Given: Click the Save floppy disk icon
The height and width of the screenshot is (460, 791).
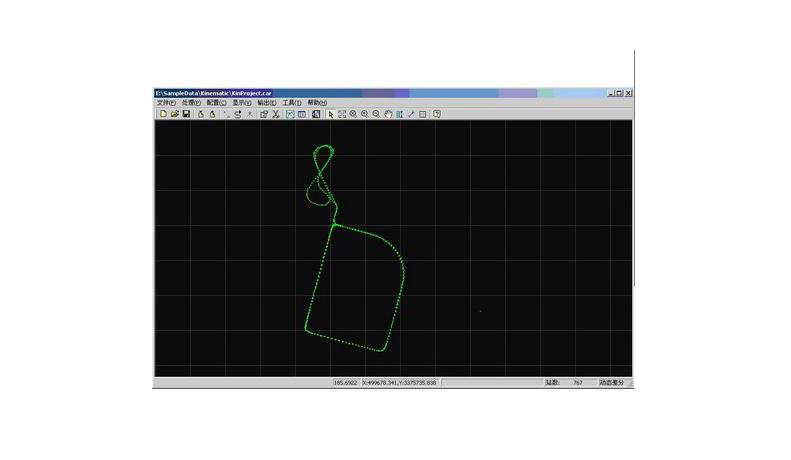Looking at the screenshot, I should 186,114.
